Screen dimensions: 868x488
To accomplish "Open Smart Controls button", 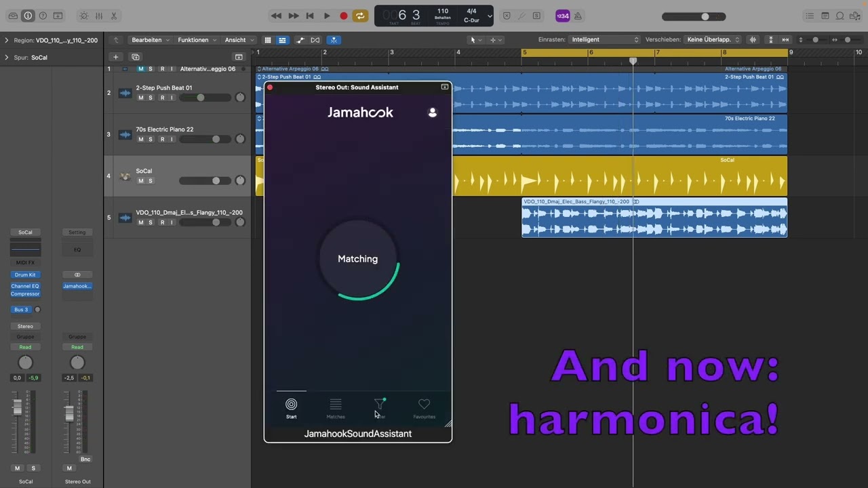I will pos(83,16).
